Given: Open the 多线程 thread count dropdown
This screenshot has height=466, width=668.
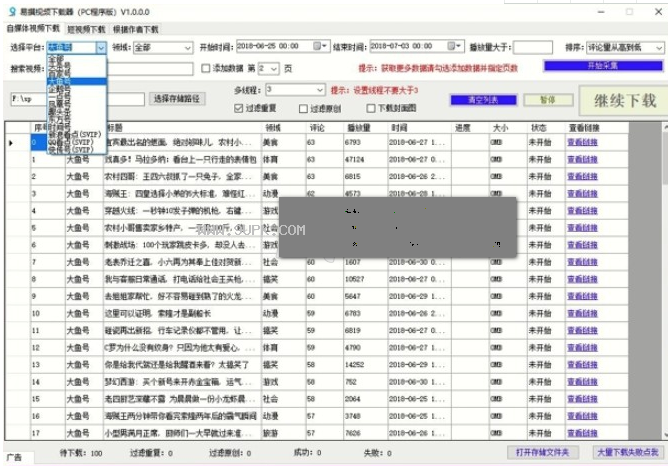Looking at the screenshot, I should tap(295, 89).
